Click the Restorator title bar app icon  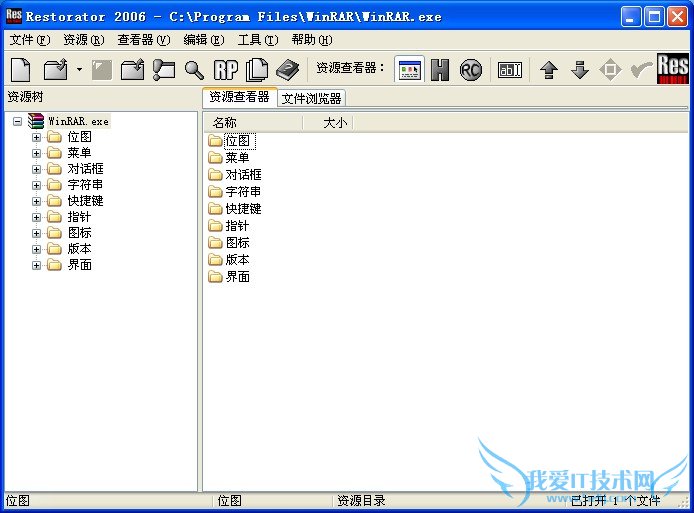(x=14, y=15)
